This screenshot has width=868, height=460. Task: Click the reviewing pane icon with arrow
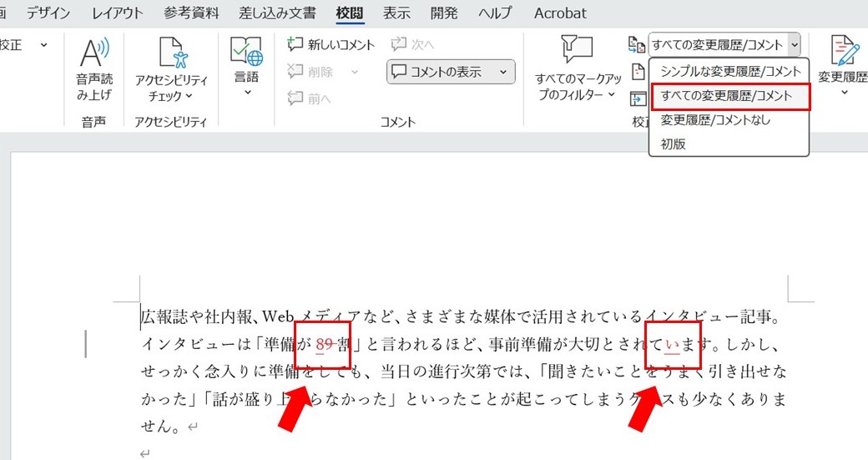pyautogui.click(x=638, y=99)
